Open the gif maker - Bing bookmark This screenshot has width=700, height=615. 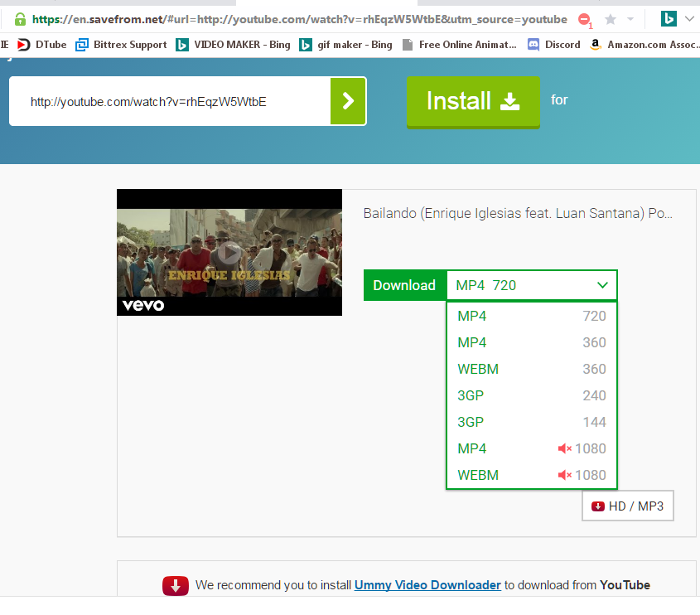coord(345,45)
